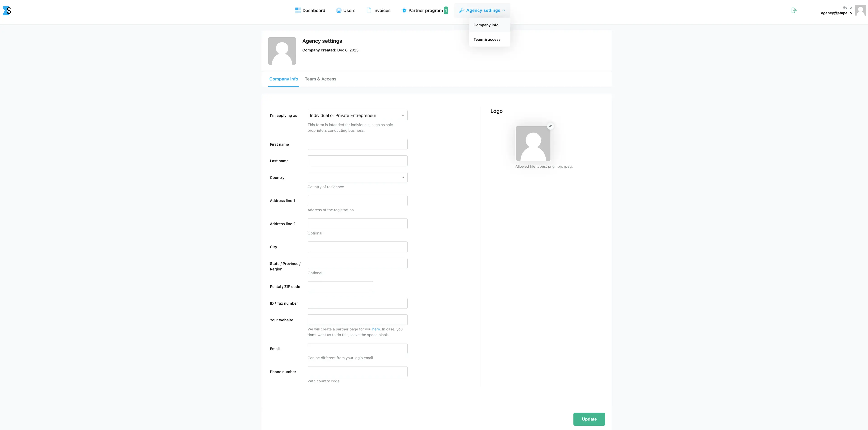868x430 pixels.
Task: Click the Email input field
Action: point(358,349)
